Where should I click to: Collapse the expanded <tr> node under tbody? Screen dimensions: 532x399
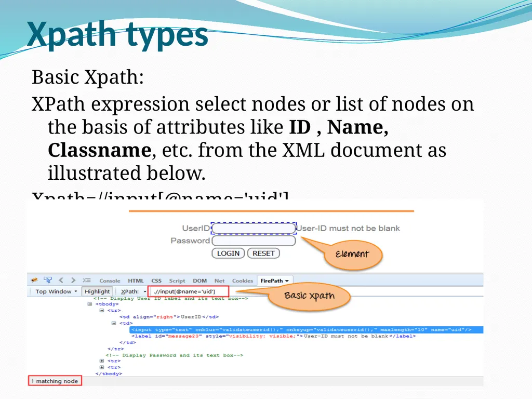(102, 311)
